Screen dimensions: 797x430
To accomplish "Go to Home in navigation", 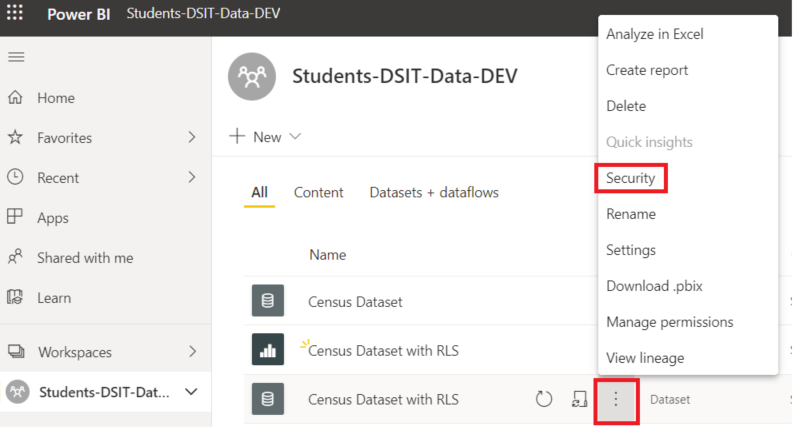I will (x=56, y=98).
